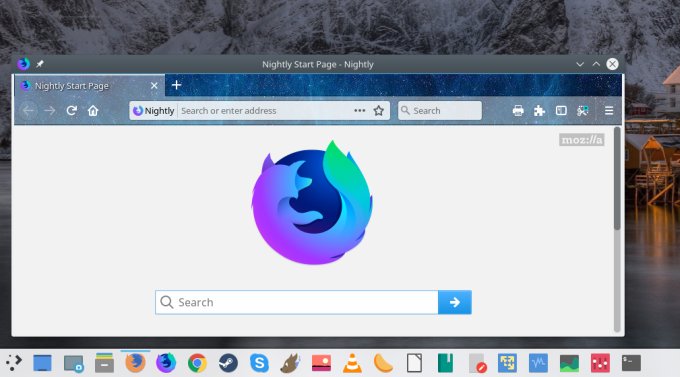The image size is (680, 377).
Task: Open the red mixer icon in taskbar
Action: click(x=600, y=363)
